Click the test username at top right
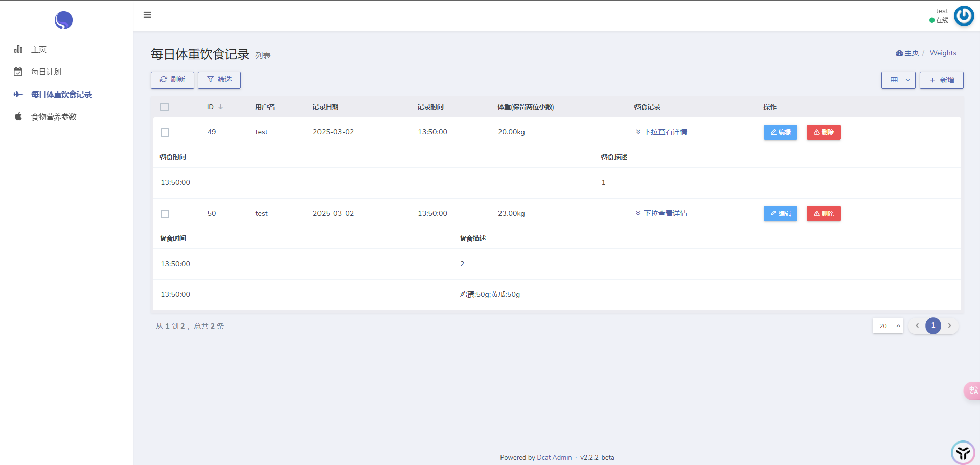Viewport: 980px width, 465px height. click(x=942, y=11)
